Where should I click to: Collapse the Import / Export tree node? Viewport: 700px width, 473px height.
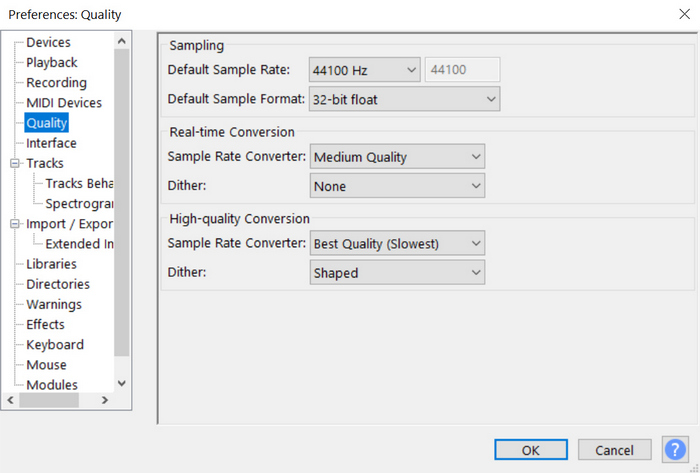15,224
